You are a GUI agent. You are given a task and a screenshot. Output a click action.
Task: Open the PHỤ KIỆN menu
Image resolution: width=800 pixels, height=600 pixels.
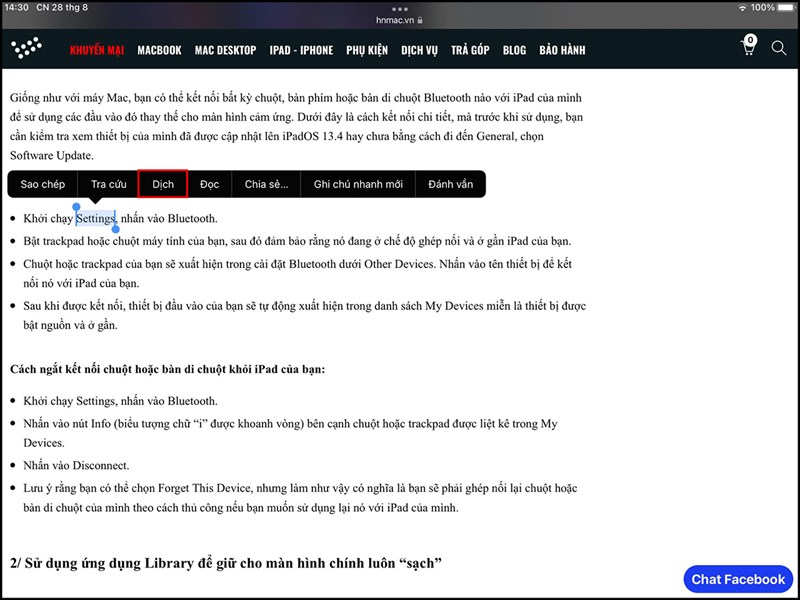point(367,50)
